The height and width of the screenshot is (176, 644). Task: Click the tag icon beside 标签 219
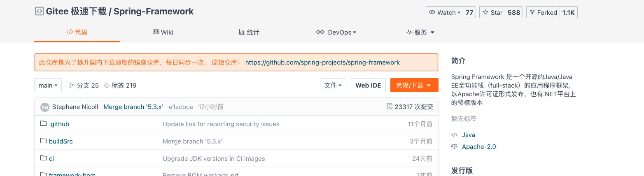(x=107, y=86)
